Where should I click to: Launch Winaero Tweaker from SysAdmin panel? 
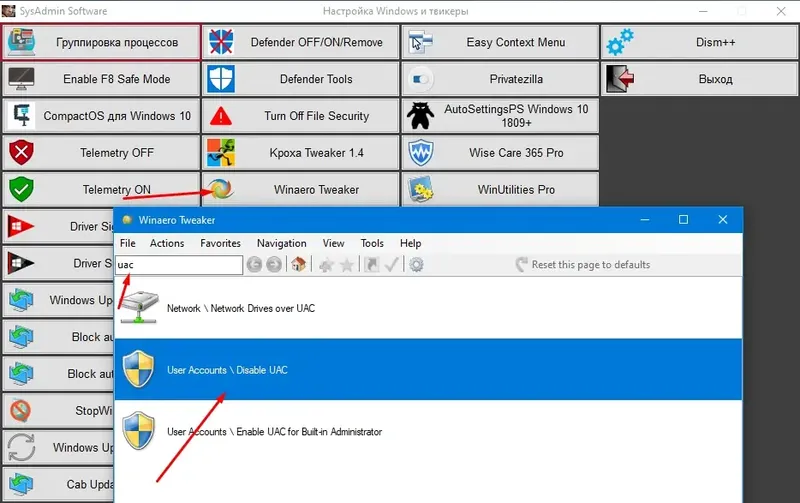[301, 189]
